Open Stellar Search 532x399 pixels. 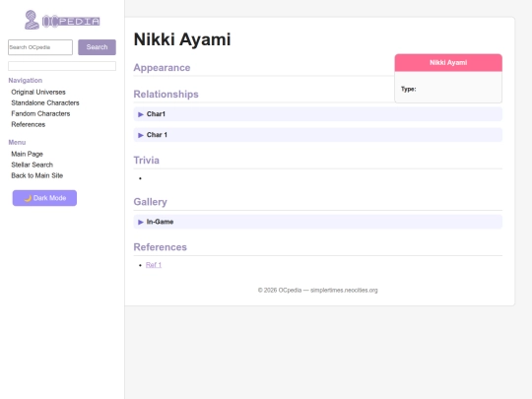[33, 165]
